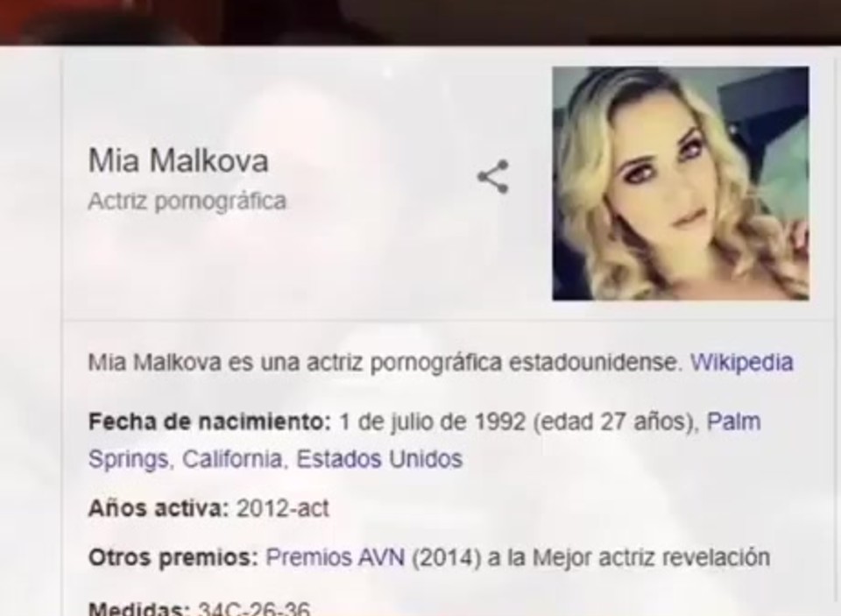841x616 pixels.
Task: Open the Estados Unidos link
Action: (379, 459)
